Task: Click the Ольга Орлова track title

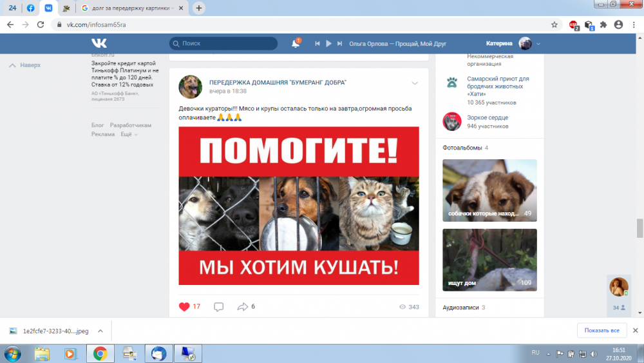Action: tap(397, 44)
